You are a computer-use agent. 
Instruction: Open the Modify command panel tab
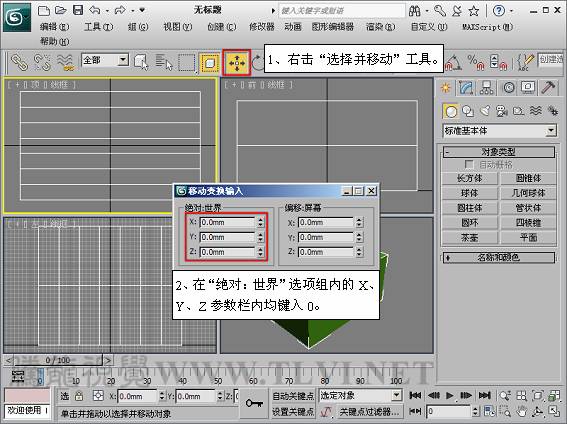click(466, 88)
